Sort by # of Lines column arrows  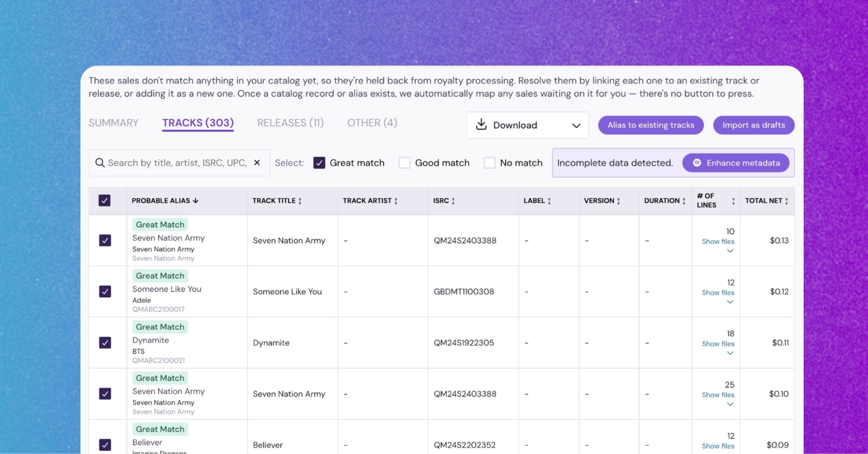(x=733, y=201)
